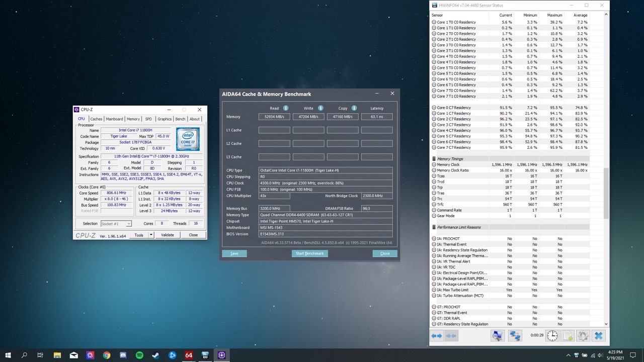Switch to the Mainboard tab in CPU-Z
This screenshot has height=362, width=644.
pos(114,119)
